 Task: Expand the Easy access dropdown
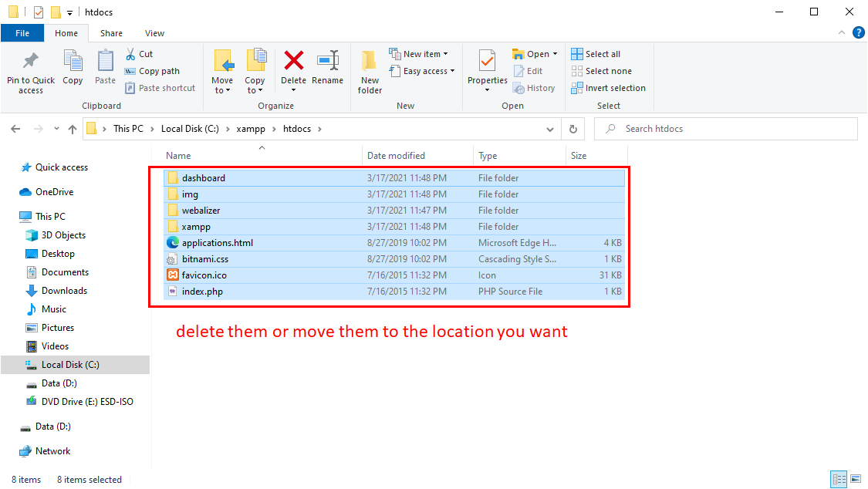click(453, 71)
